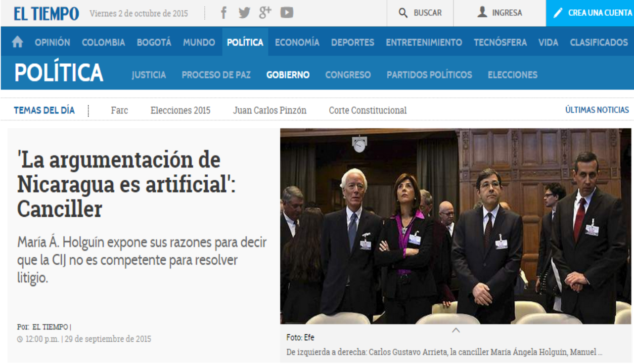Open the CLASIFICADOS section

click(599, 42)
